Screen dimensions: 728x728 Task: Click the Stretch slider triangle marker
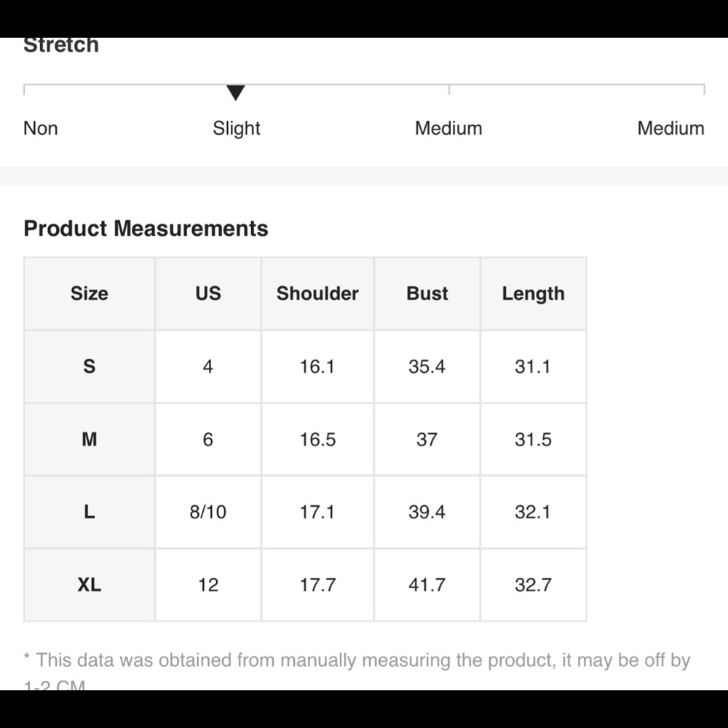(235, 92)
